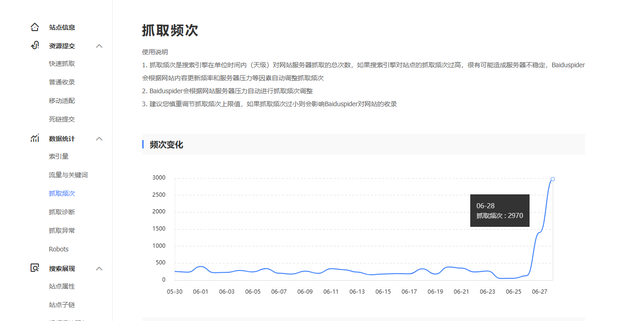Open the Robots menu item
The width and height of the screenshot is (644, 321).
(x=59, y=249)
